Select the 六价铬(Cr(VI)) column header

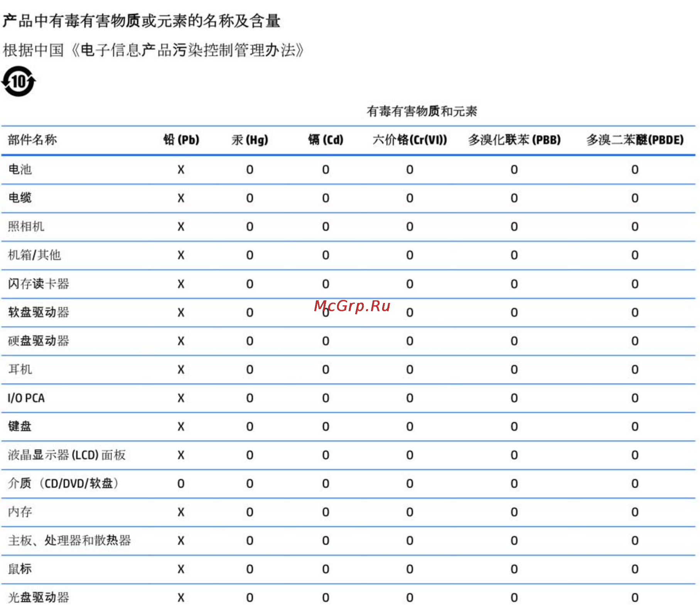(410, 140)
